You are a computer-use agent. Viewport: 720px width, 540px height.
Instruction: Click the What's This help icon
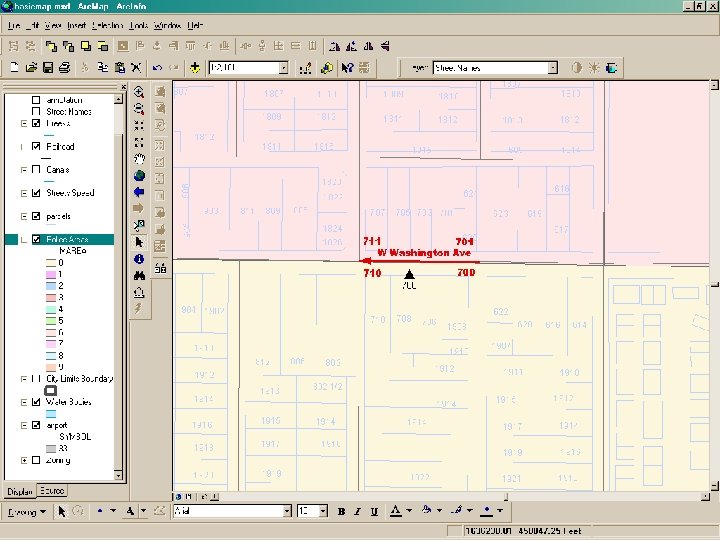(347, 68)
